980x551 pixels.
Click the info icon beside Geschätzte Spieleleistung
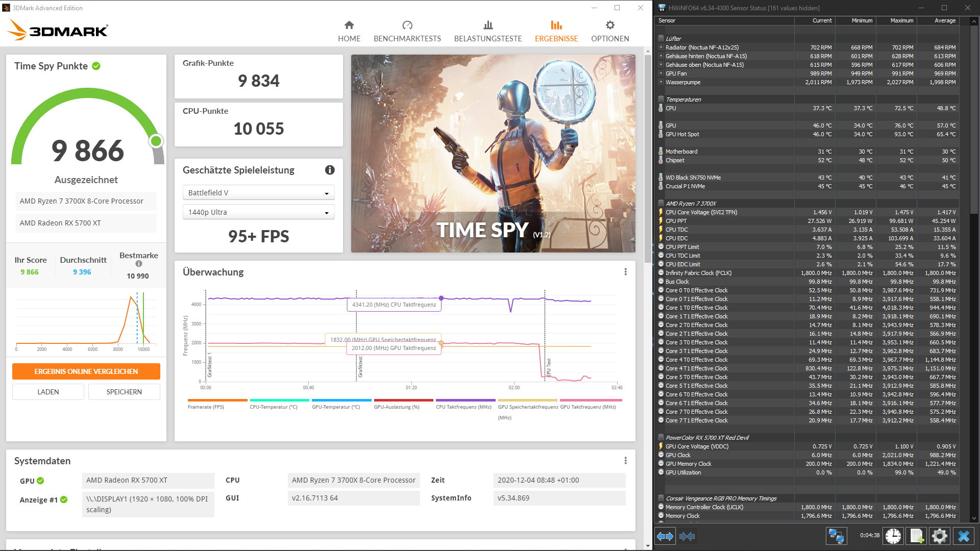coord(330,170)
